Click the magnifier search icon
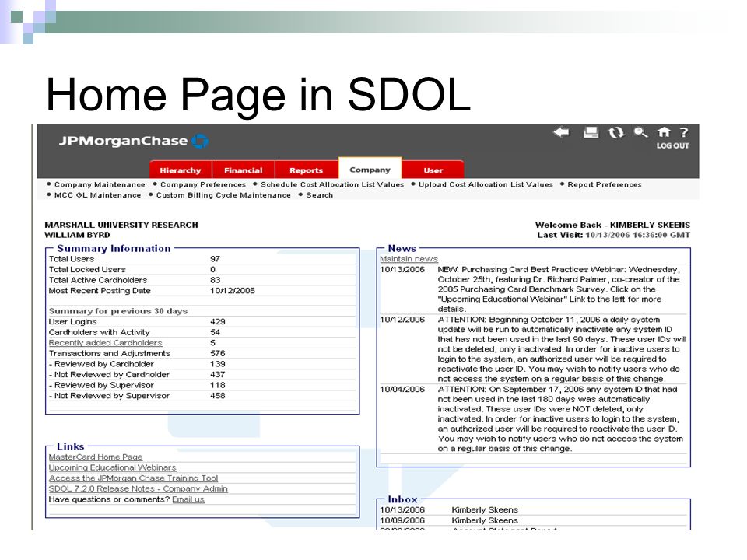Viewport: 747px width, 560px height. [x=640, y=132]
